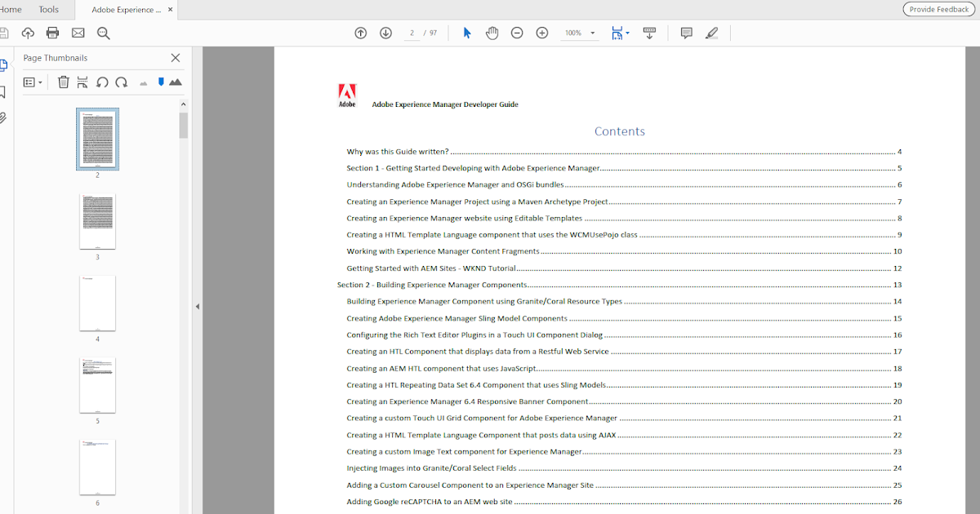Select the page 3 thumbnail
Viewport: 980px width, 514px height.
(x=97, y=221)
